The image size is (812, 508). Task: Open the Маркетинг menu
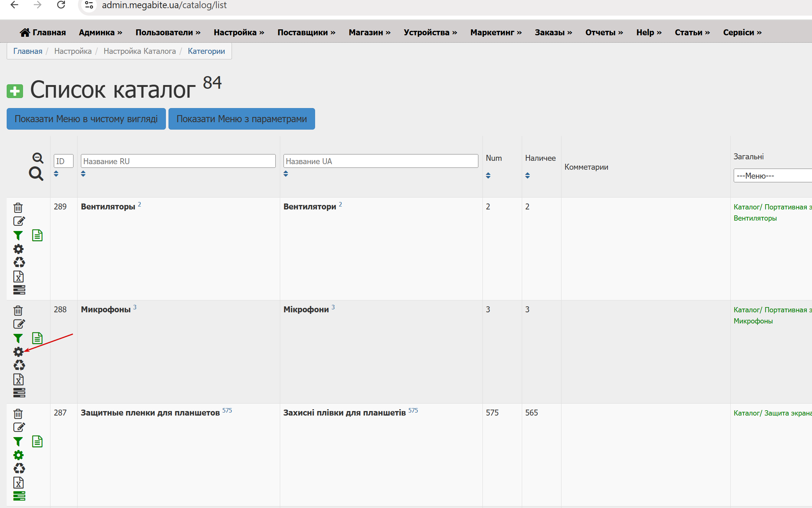(x=495, y=32)
